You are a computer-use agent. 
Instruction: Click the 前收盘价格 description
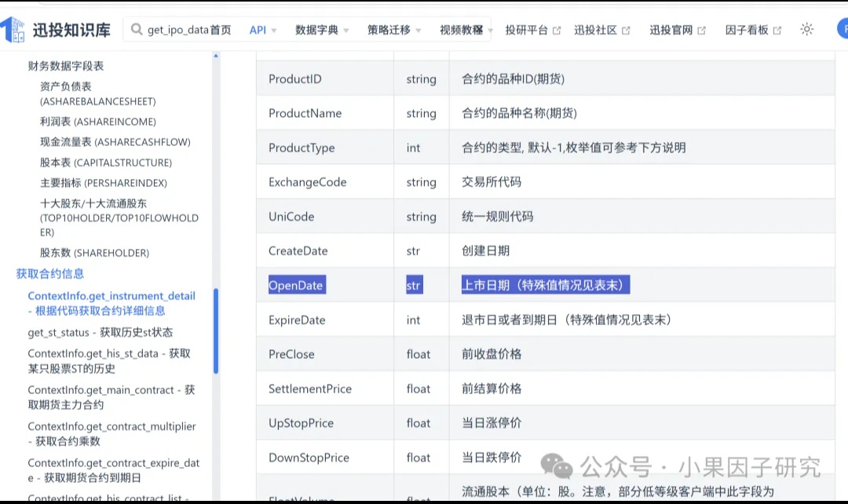491,354
